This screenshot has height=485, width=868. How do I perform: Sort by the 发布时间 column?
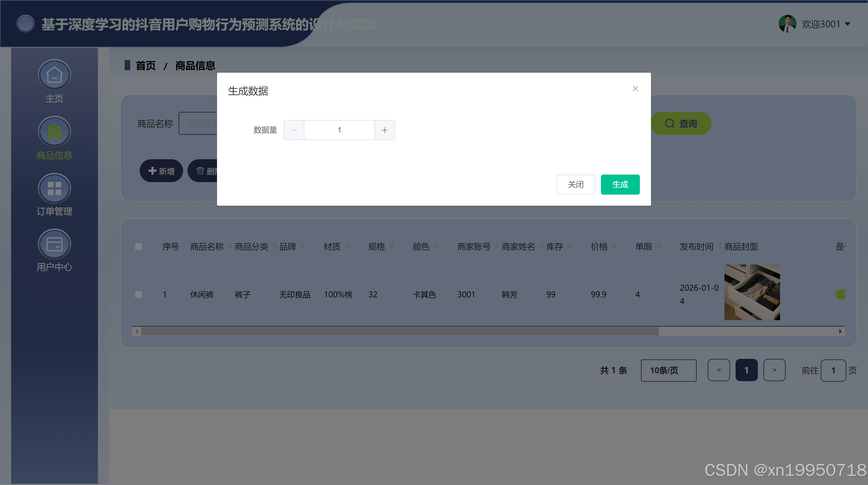click(x=720, y=246)
